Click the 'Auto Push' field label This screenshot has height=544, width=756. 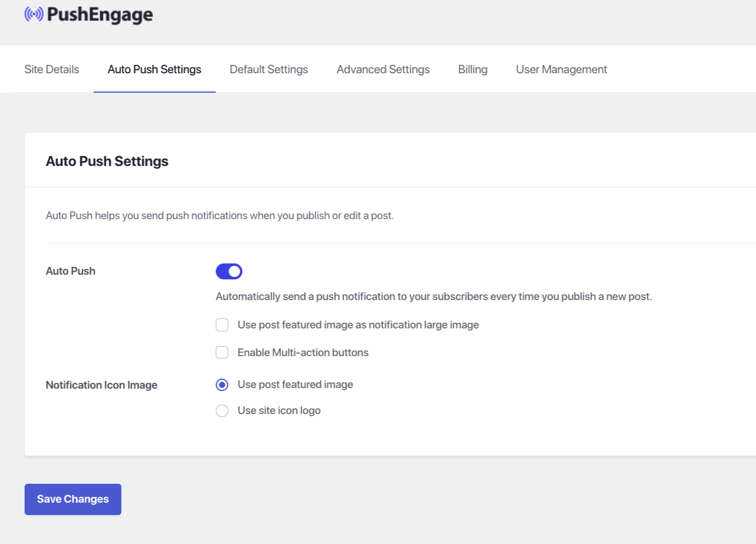70,271
